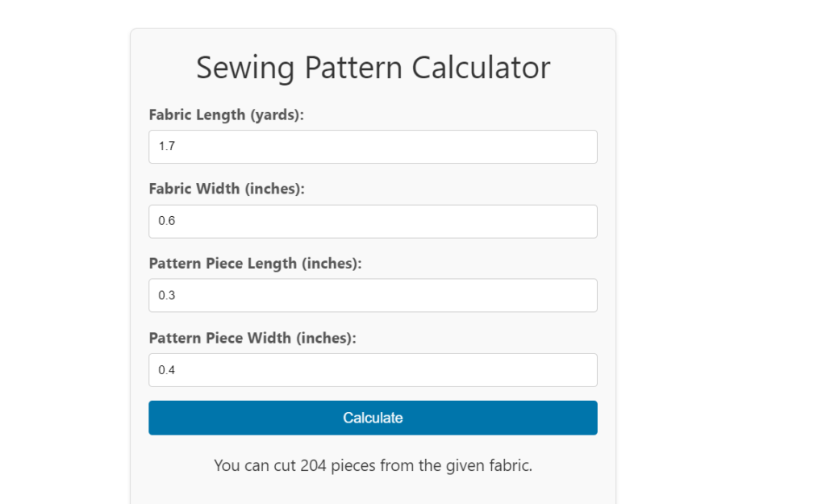Click the Calculate button text
Viewport: 826px width, 504px height.
click(373, 418)
